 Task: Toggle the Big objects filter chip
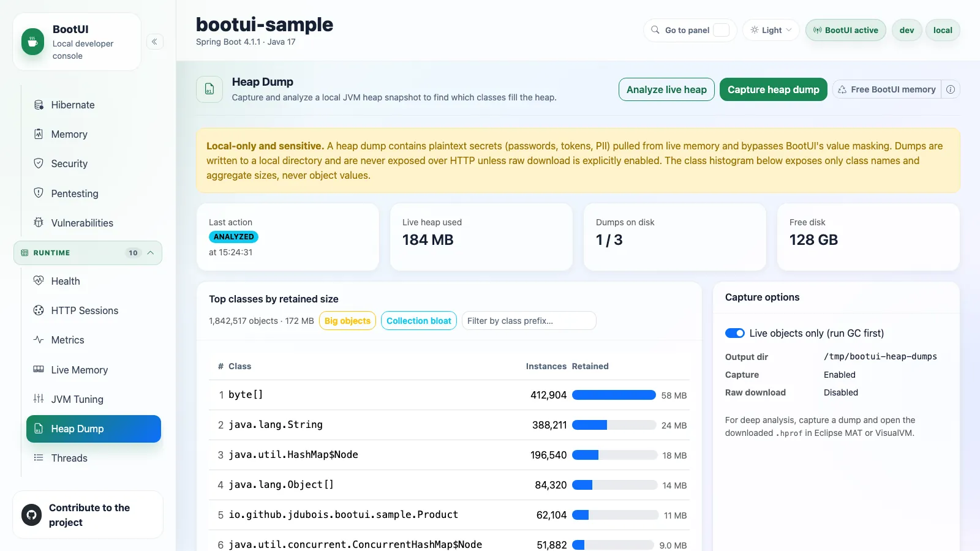347,321
